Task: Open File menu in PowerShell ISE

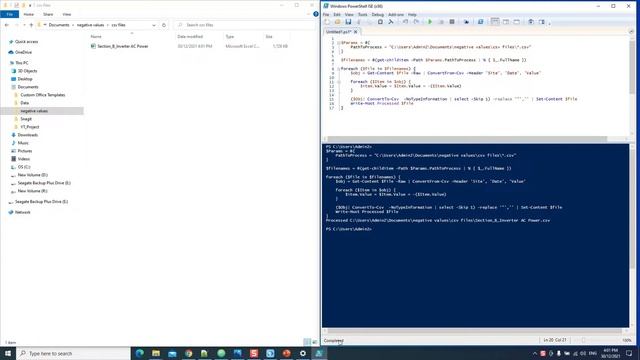Action: 326,15
